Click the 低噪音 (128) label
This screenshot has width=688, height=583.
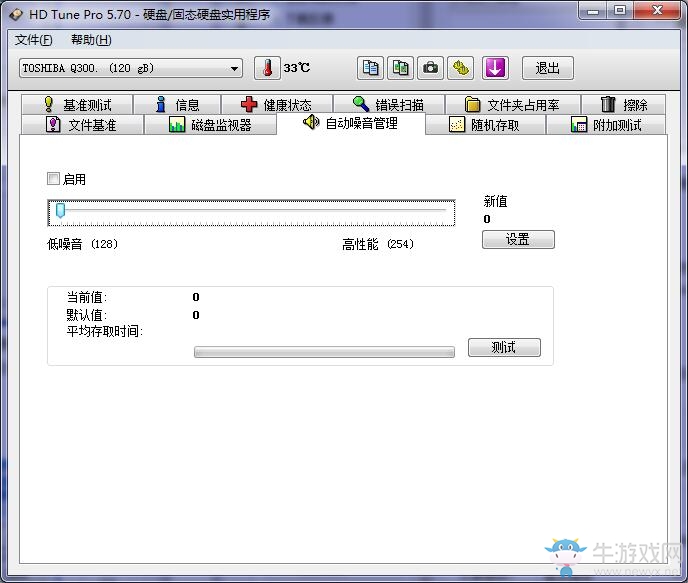(x=82, y=244)
